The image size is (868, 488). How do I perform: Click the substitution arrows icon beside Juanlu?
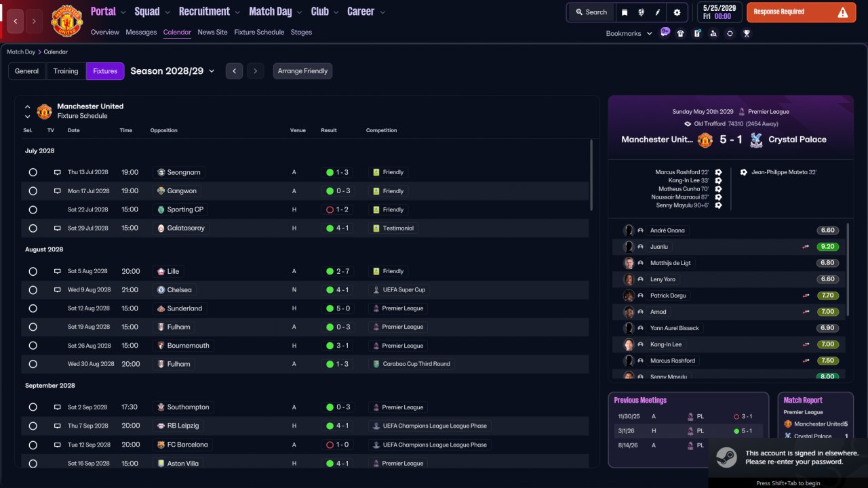point(806,247)
